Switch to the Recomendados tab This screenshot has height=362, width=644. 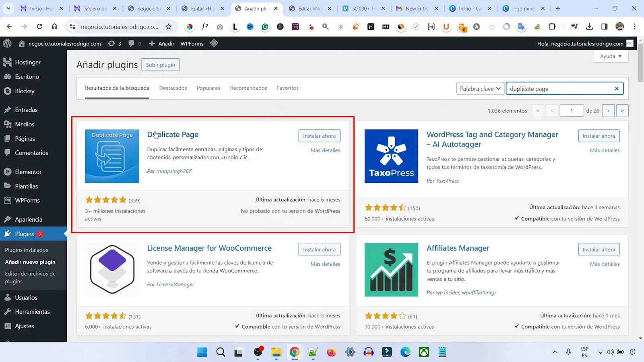(x=248, y=88)
